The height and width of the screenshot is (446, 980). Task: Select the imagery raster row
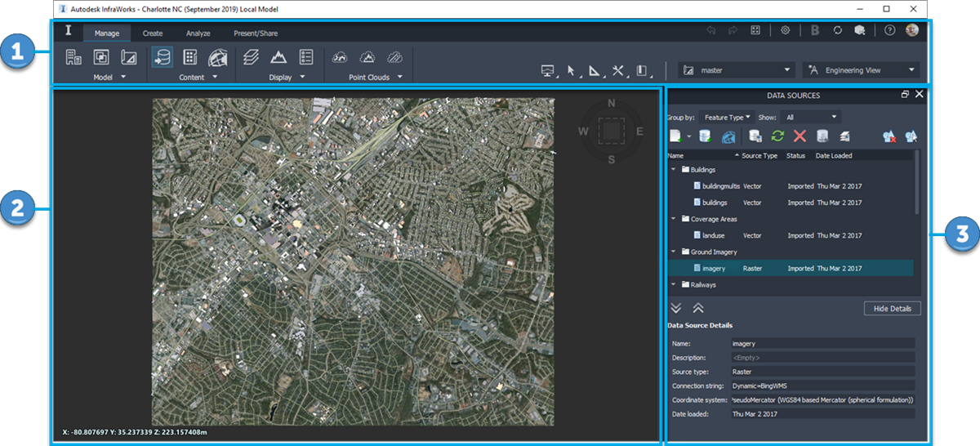[x=791, y=268]
